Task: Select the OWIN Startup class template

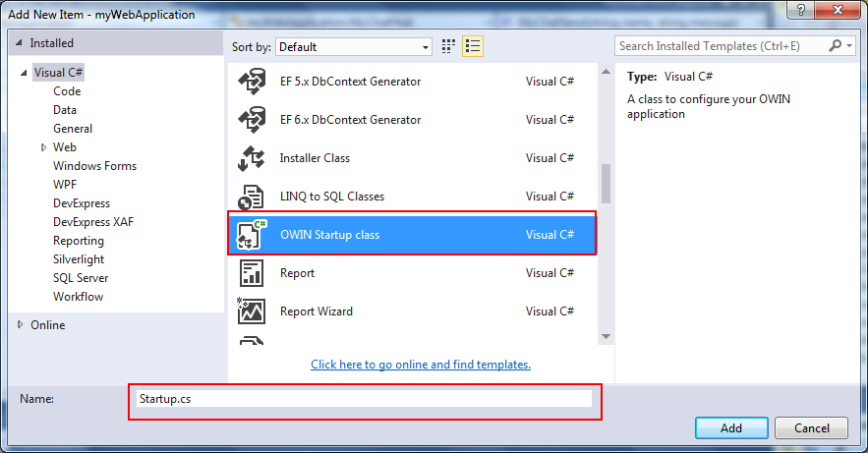Action: (x=412, y=235)
